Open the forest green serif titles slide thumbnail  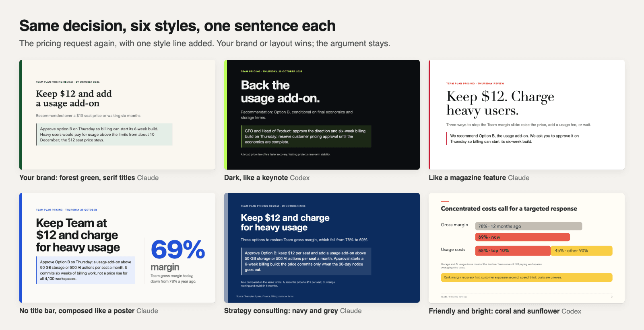(117, 115)
